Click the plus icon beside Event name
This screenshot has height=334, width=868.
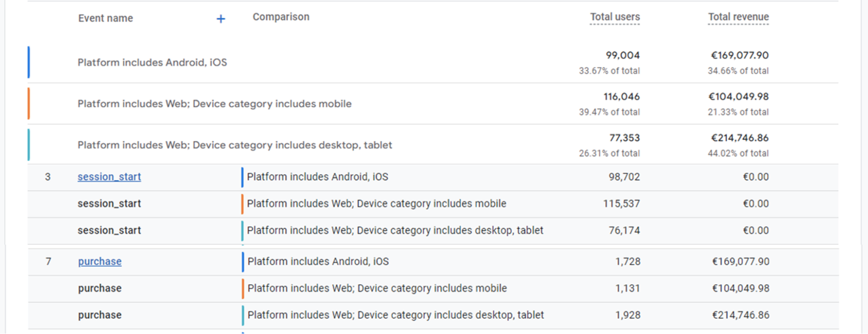coord(221,19)
